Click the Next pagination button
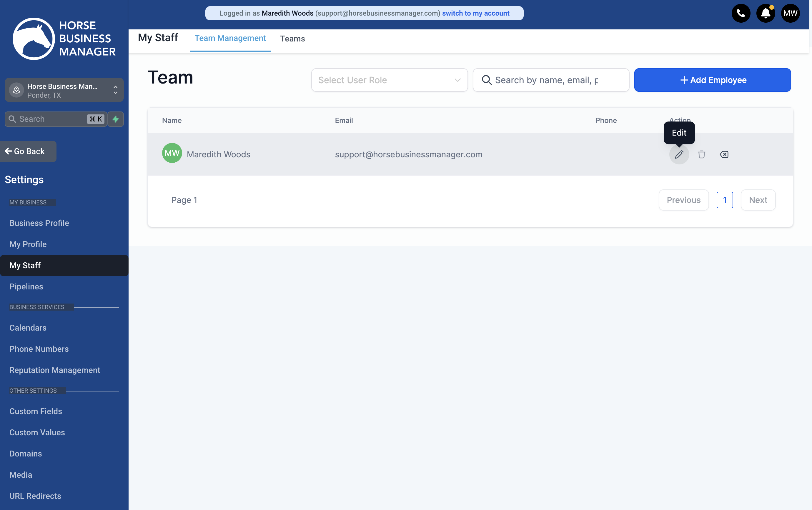The height and width of the screenshot is (510, 812). click(758, 200)
